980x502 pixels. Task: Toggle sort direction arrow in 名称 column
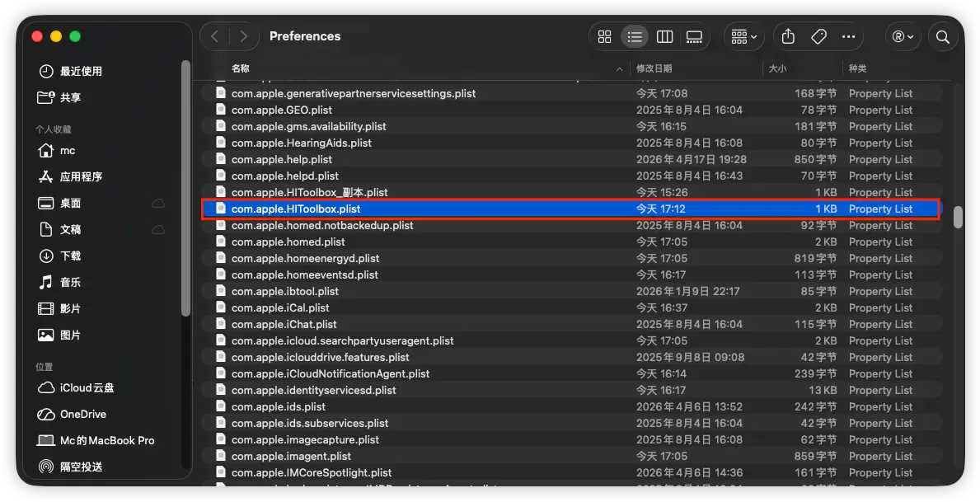[x=619, y=68]
